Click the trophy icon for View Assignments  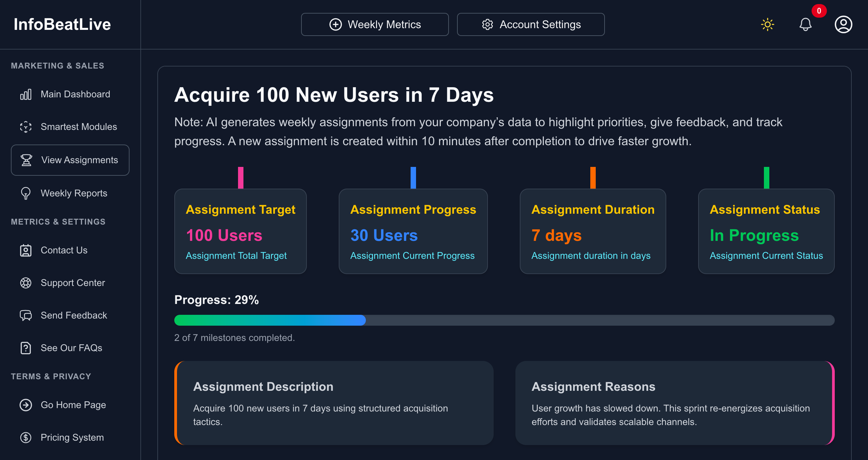26,160
